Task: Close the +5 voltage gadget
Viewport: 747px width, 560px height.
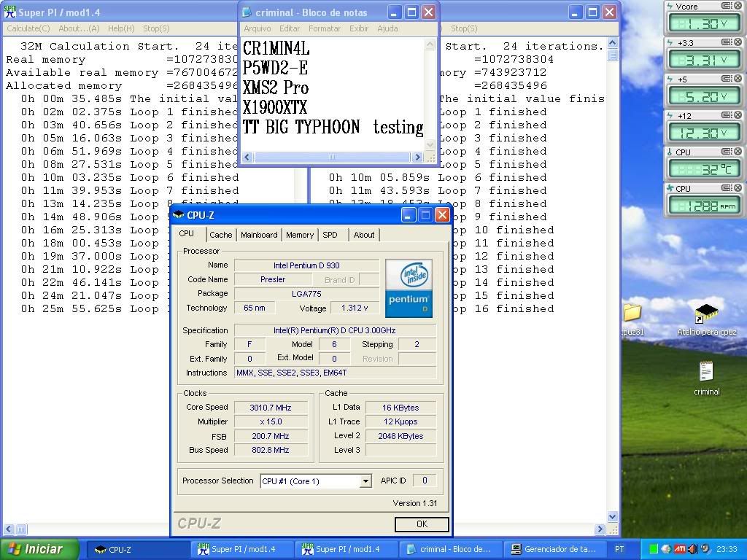Action: click(x=738, y=79)
